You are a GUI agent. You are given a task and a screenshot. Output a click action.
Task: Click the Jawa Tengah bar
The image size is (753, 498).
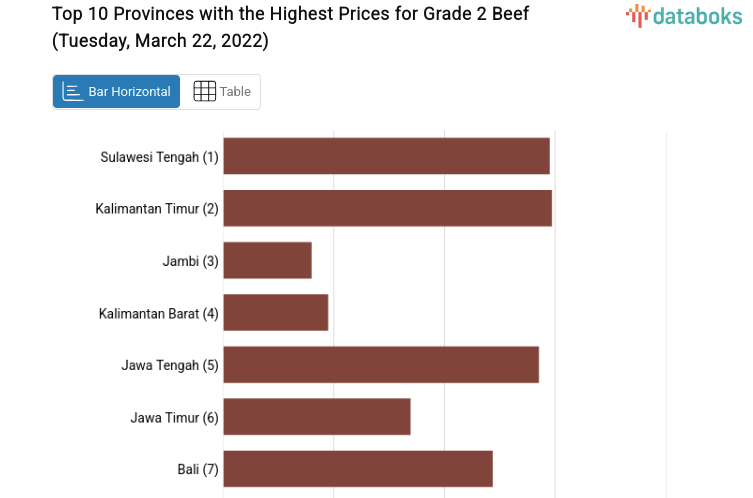(381, 364)
